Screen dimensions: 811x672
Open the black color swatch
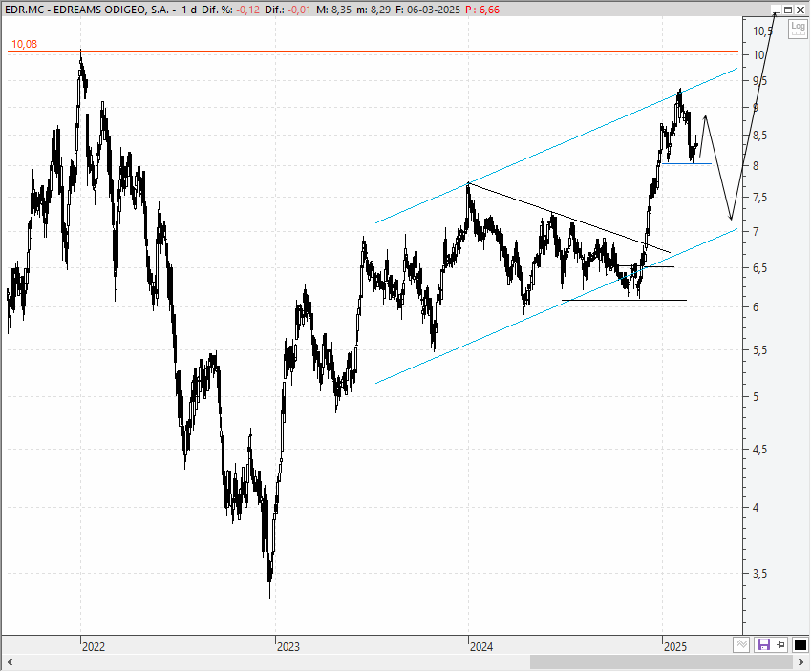click(800, 644)
